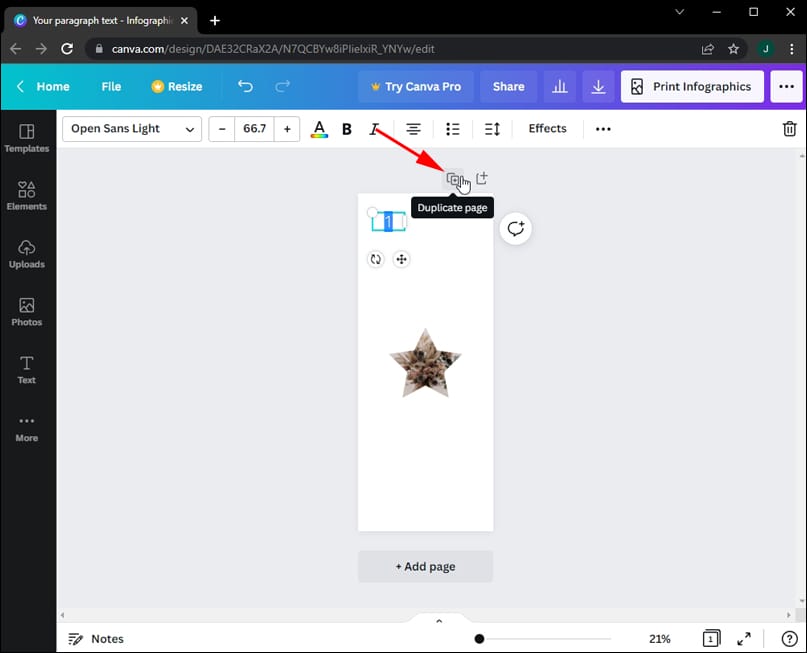Select the Your paragraph text browser tab
The height and width of the screenshot is (653, 807).
click(x=97, y=20)
